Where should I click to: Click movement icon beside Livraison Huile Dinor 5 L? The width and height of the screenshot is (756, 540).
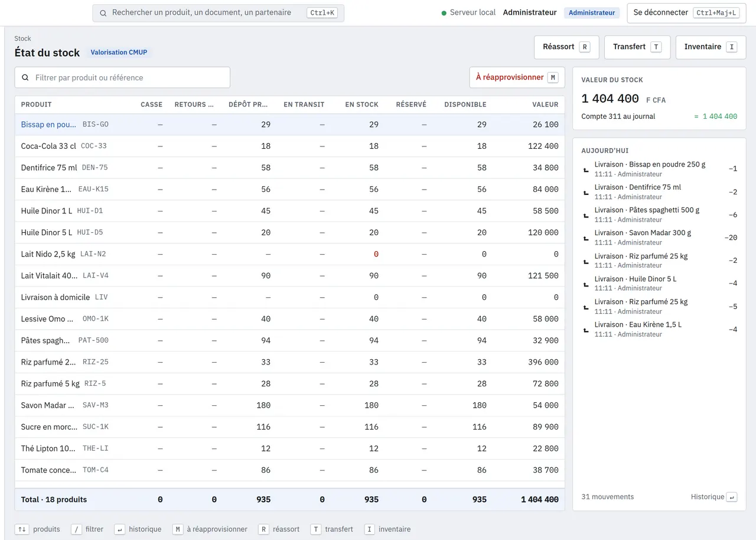pos(586,284)
